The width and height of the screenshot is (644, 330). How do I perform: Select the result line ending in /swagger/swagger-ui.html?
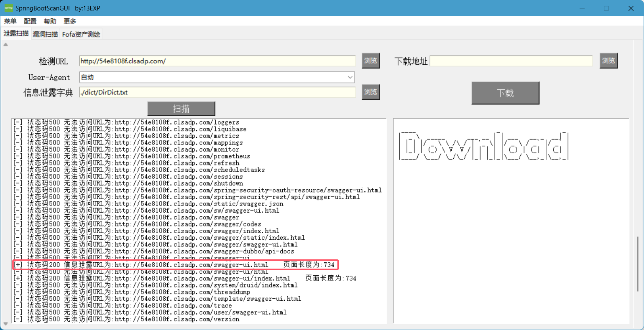pyautogui.click(x=156, y=244)
